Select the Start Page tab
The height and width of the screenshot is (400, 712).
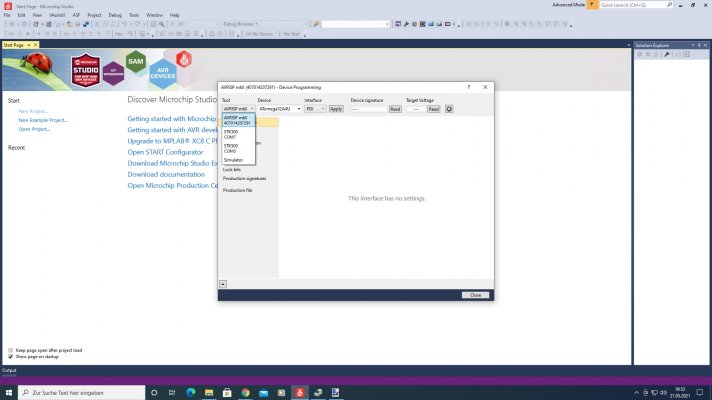pos(14,45)
